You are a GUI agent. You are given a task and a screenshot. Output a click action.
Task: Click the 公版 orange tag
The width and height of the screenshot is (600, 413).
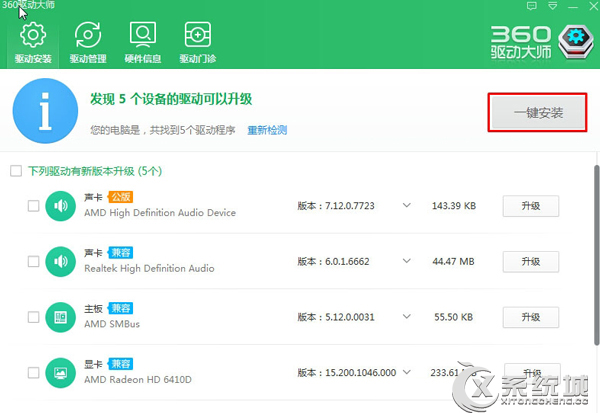[x=120, y=197]
